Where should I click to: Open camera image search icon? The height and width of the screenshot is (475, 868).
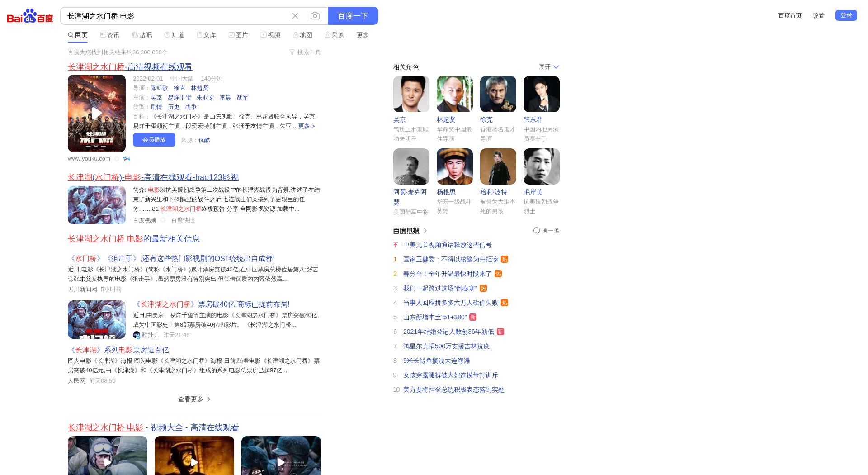[x=315, y=16]
